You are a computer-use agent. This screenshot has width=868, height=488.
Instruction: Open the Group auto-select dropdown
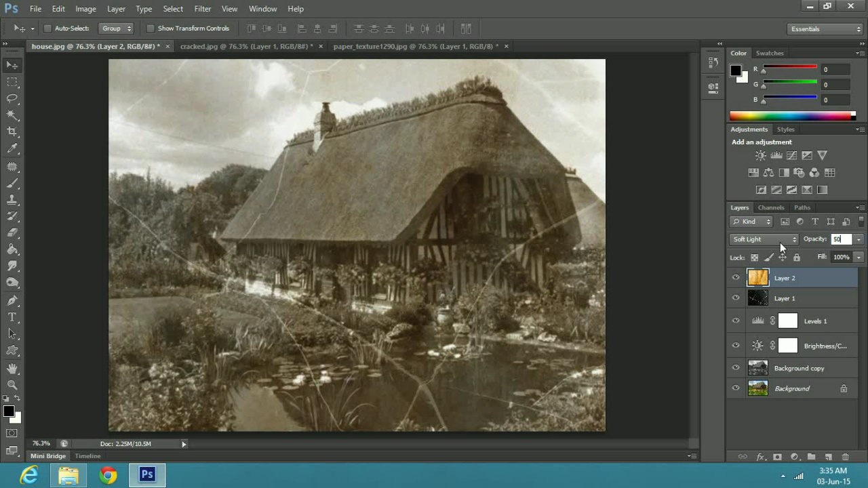117,28
